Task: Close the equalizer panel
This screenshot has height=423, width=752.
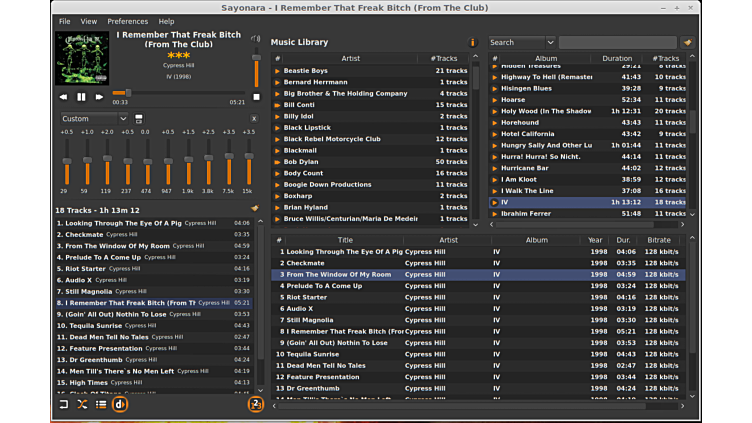Action: (253, 119)
